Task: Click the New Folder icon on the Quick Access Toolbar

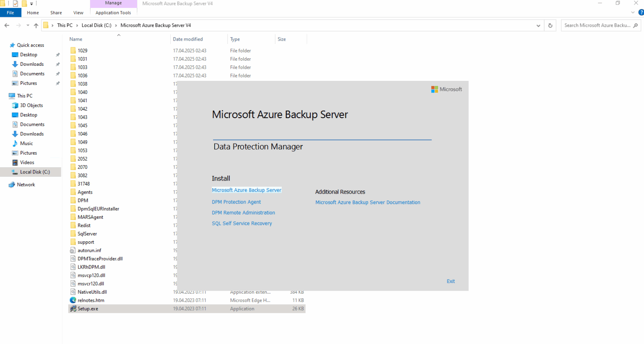Action: coord(24,3)
